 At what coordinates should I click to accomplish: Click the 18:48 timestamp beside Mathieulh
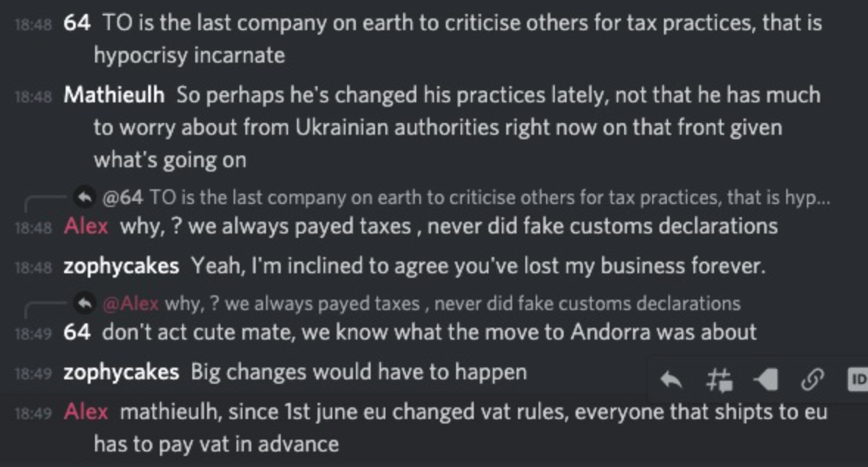coord(33,96)
